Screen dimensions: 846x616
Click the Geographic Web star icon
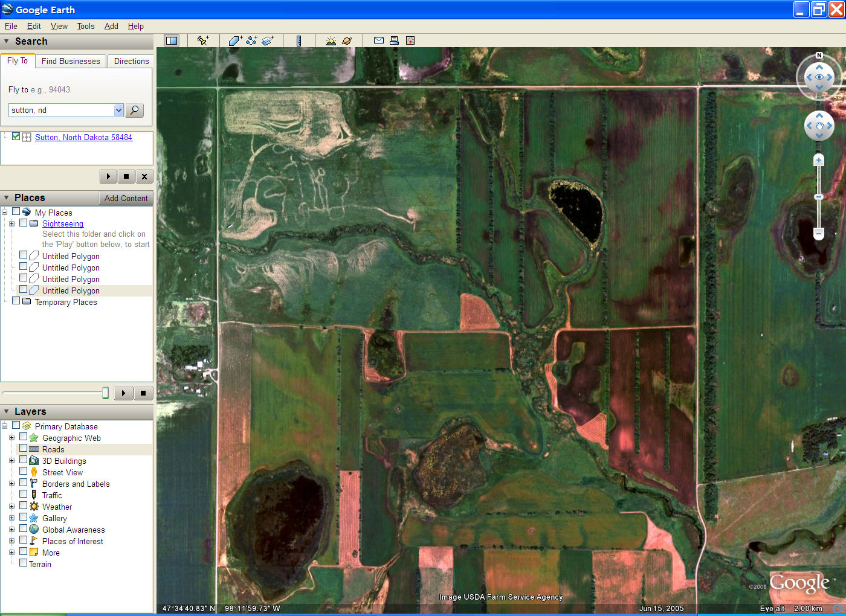(x=34, y=438)
